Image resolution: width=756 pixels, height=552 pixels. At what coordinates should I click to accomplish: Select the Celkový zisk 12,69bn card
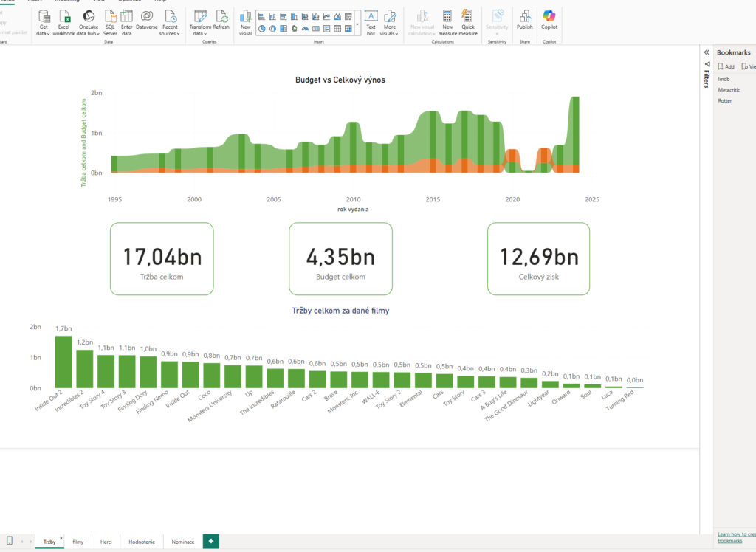[538, 259]
